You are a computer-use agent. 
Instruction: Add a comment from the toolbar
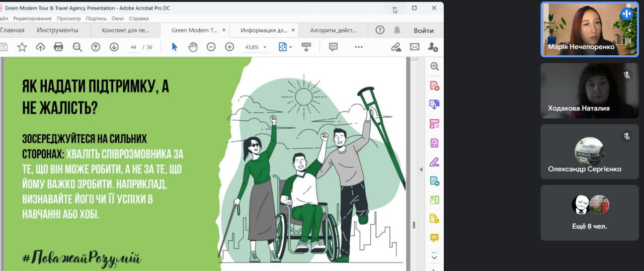(333, 47)
